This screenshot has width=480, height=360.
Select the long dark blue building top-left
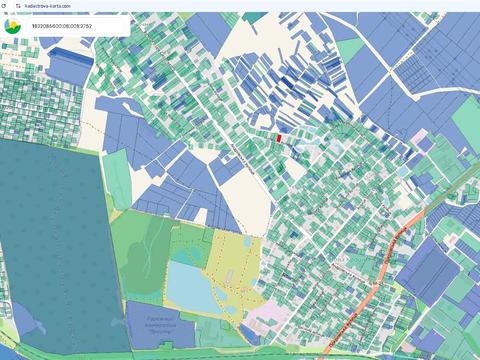(71, 56)
